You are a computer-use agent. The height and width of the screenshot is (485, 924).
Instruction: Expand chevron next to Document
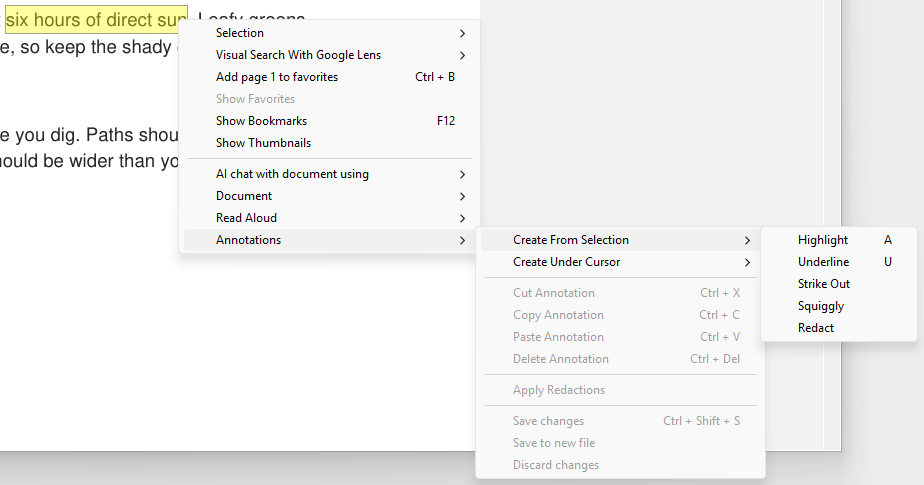coord(463,196)
